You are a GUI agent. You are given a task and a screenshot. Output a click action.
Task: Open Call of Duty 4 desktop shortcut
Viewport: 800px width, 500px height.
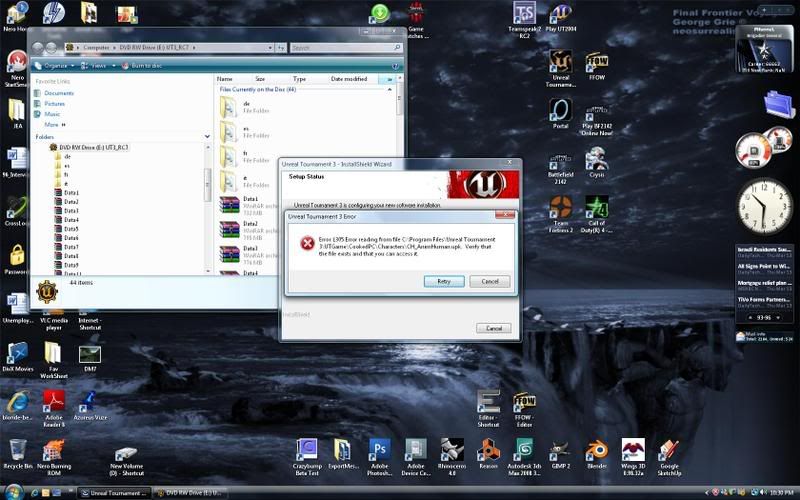[x=596, y=215]
